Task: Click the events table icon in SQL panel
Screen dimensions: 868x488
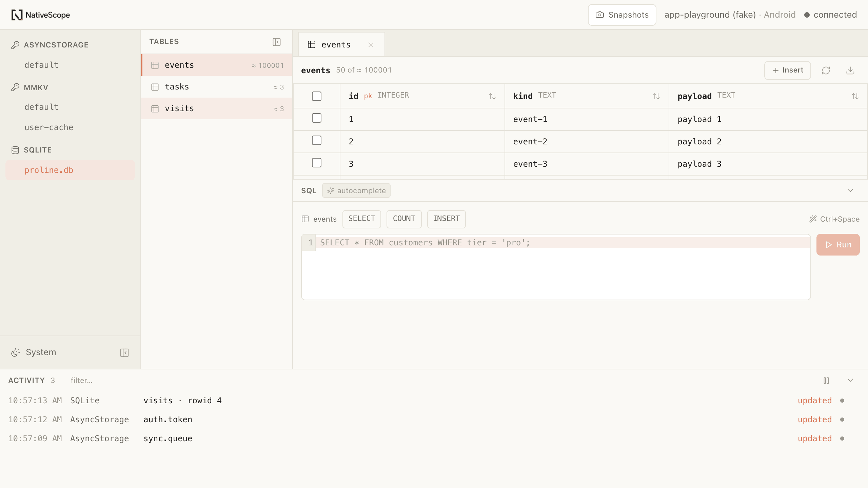Action: (305, 219)
